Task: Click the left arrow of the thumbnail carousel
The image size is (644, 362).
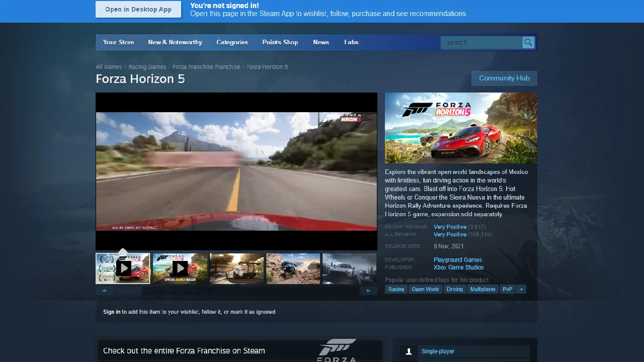Action: tap(104, 291)
